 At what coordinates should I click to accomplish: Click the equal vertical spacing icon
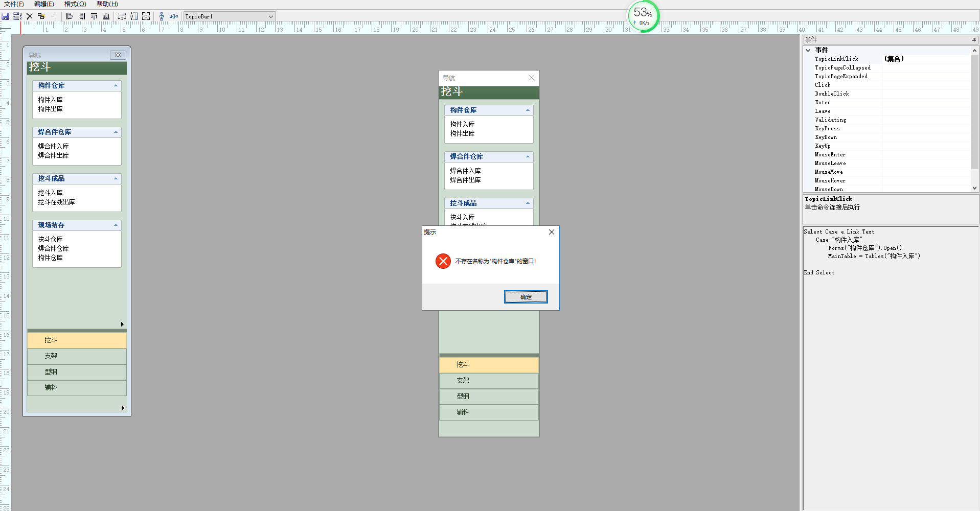click(162, 16)
